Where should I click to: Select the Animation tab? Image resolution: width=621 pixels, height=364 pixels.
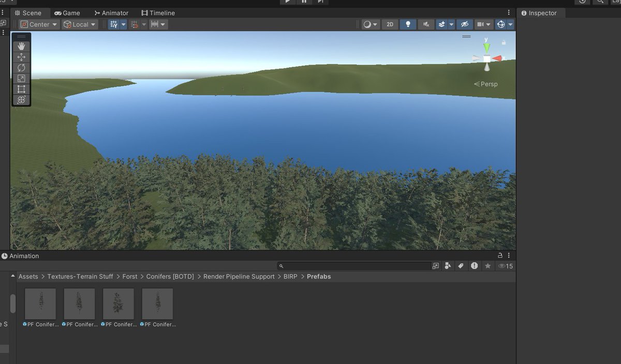[20, 256]
